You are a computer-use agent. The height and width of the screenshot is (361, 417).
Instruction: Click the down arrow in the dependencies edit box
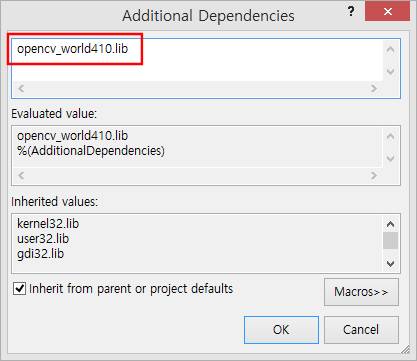pyautogui.click(x=390, y=71)
